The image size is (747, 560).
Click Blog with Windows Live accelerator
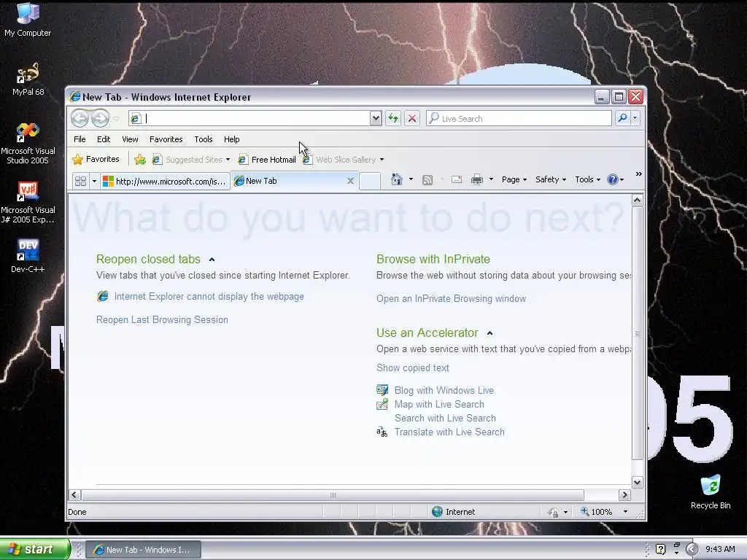[444, 391]
